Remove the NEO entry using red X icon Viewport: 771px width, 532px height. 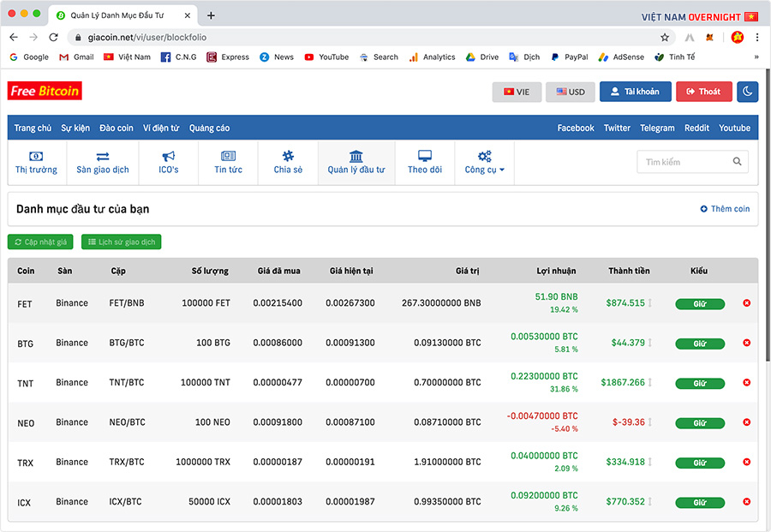coord(746,422)
